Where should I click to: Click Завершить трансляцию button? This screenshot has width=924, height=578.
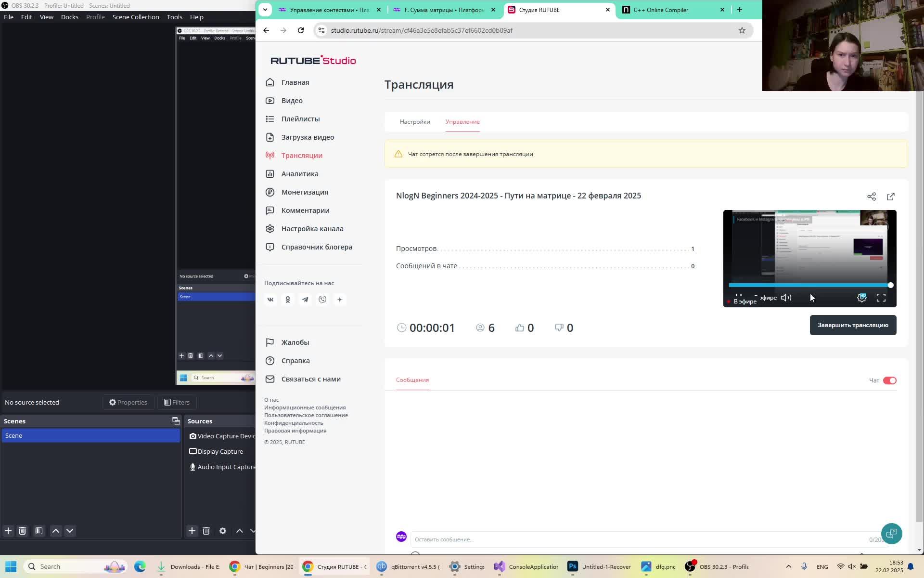pos(852,325)
